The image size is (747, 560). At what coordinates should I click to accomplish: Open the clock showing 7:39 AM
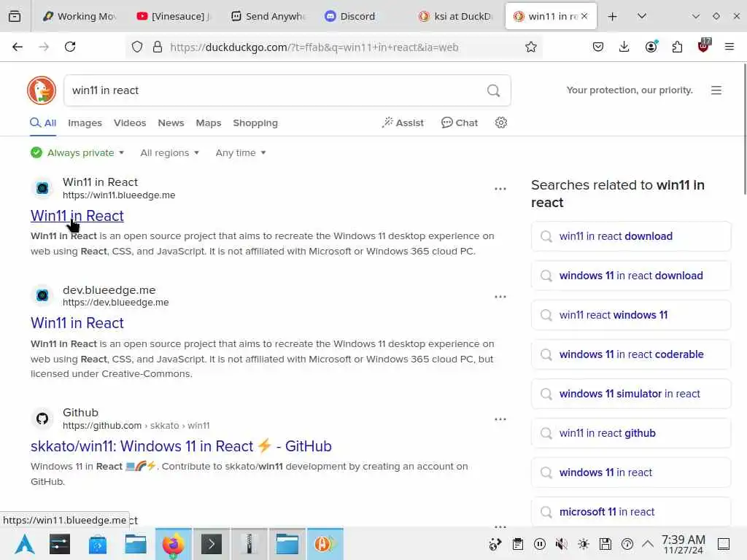pos(684,544)
